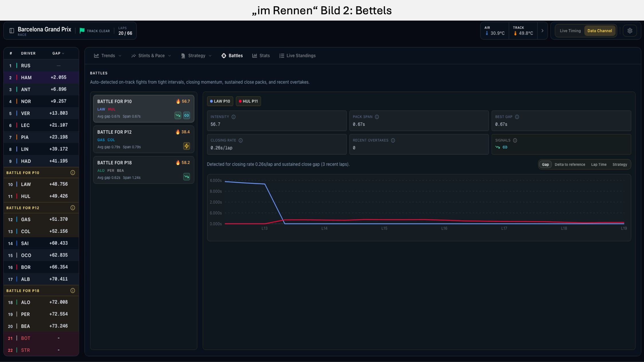The height and width of the screenshot is (362, 644).
Task: Click info icon beside Battle for P18 header
Action: (x=73, y=291)
